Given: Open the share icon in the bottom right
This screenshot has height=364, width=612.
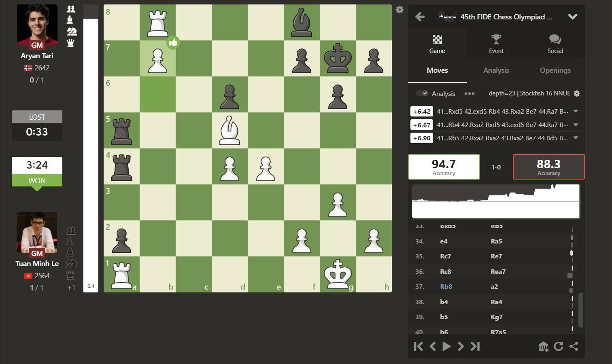Looking at the screenshot, I should click(x=574, y=347).
